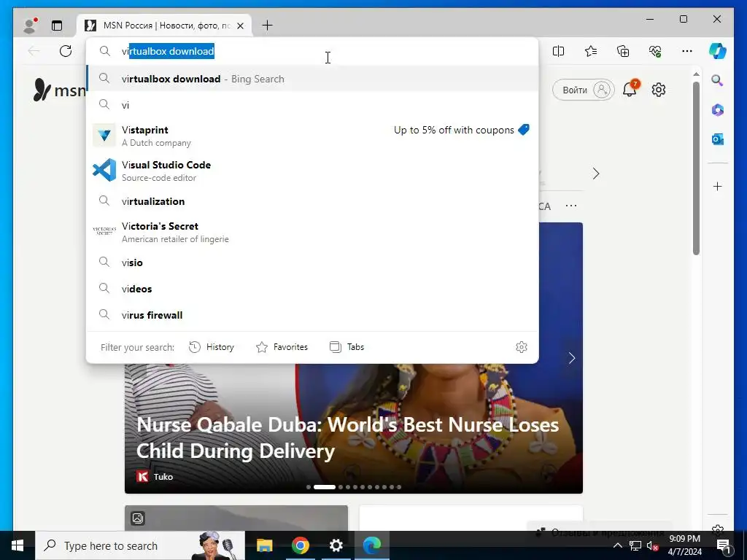Toggle split screen view
The height and width of the screenshot is (560, 747).
pyautogui.click(x=558, y=51)
